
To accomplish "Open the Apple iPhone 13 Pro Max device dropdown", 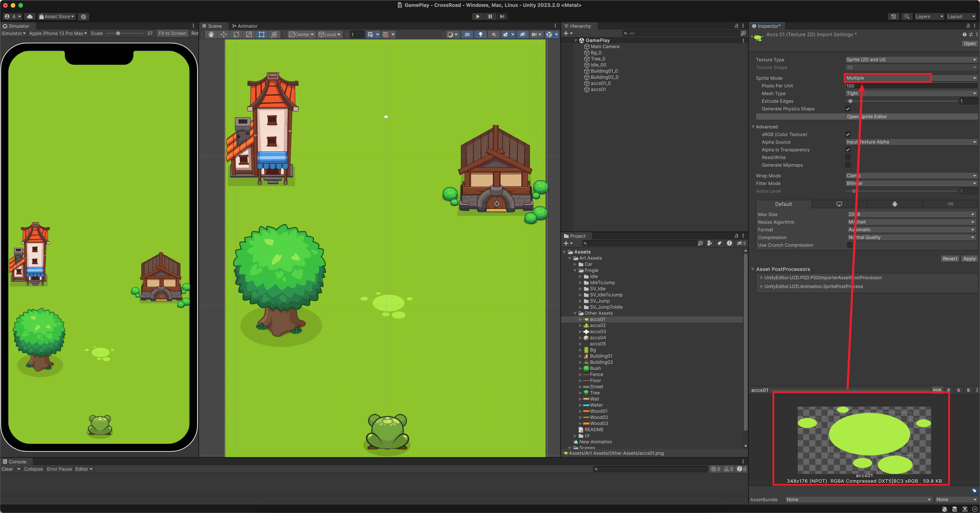I will coord(58,33).
